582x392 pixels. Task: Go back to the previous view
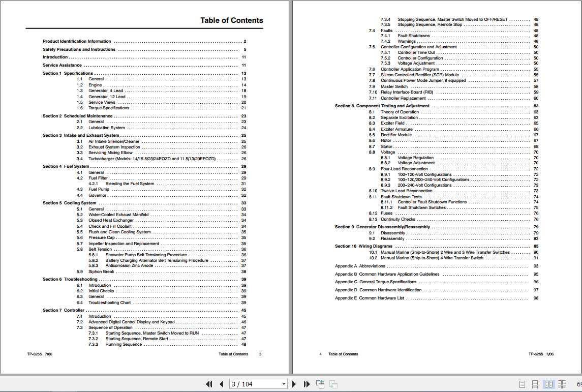tap(320, 384)
